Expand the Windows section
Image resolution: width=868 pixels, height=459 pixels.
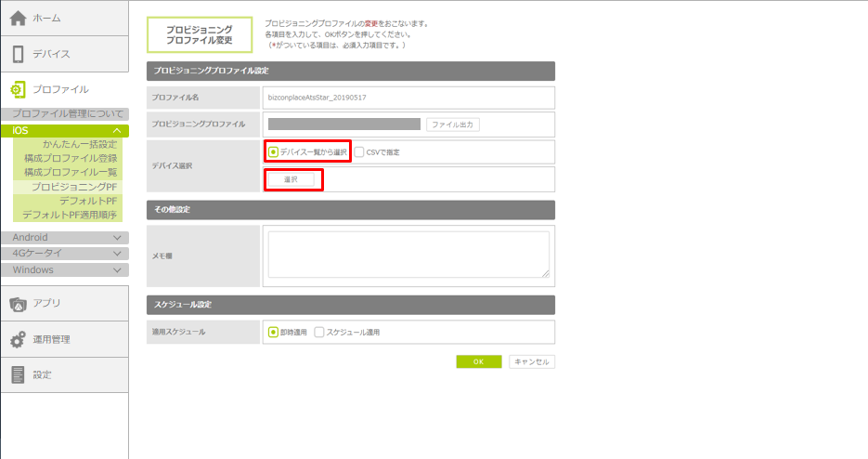(116, 270)
